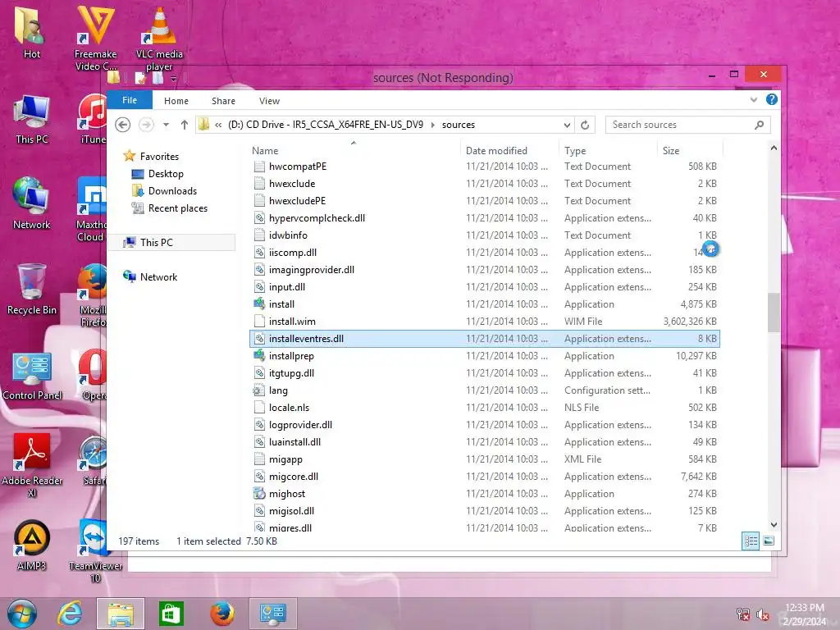Switch to the Home ribbon tab
This screenshot has width=840, height=630.
pyautogui.click(x=176, y=101)
